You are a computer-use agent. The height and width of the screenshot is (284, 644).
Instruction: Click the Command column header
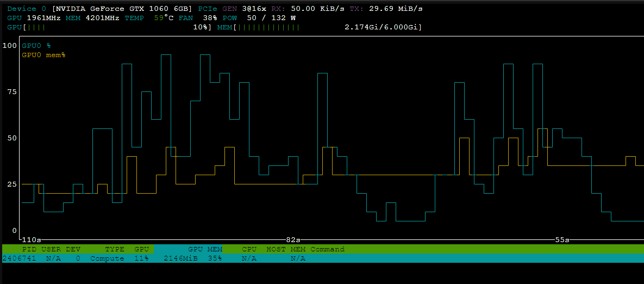tap(327, 249)
